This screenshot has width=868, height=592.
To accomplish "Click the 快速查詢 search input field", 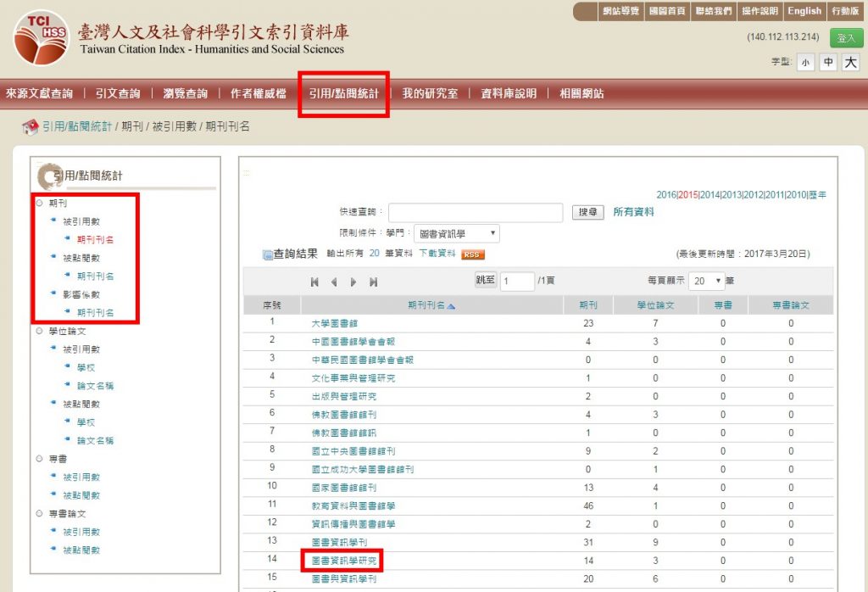I will point(476,212).
